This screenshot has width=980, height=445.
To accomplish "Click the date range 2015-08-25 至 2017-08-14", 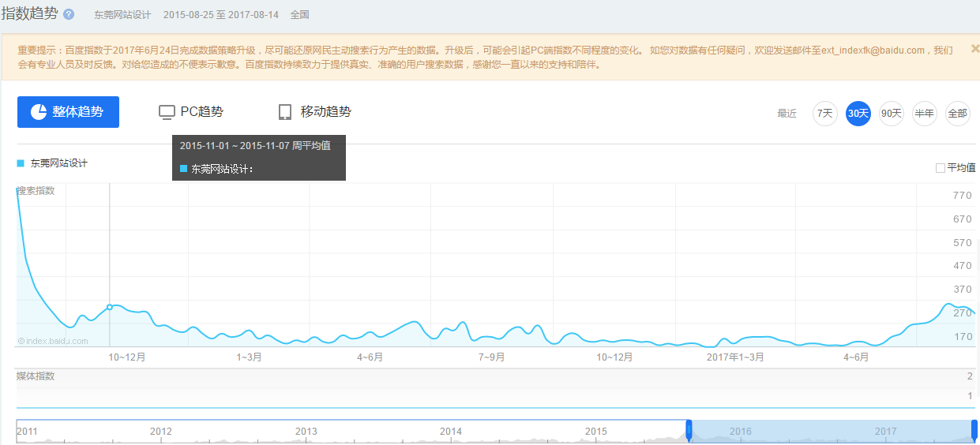I will (x=221, y=15).
